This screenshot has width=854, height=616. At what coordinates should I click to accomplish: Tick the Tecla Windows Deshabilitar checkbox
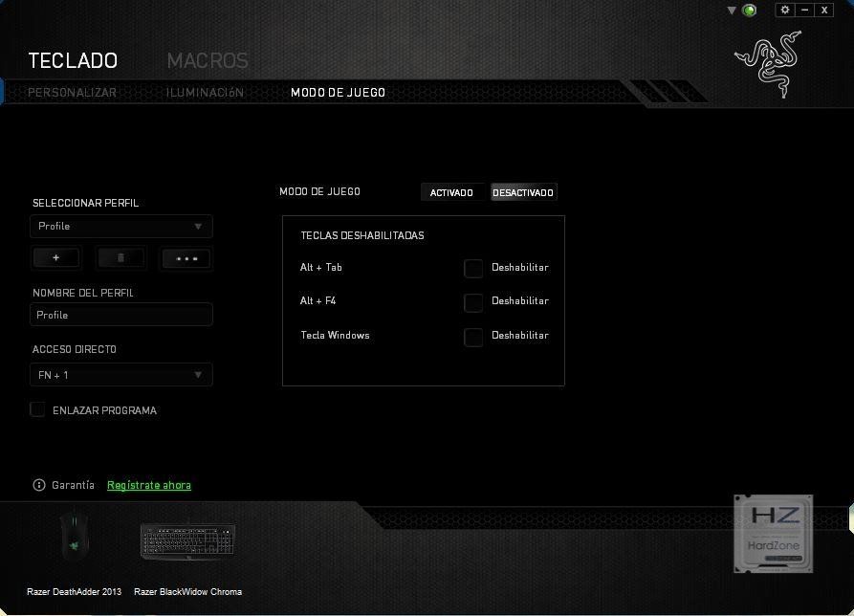click(473, 337)
